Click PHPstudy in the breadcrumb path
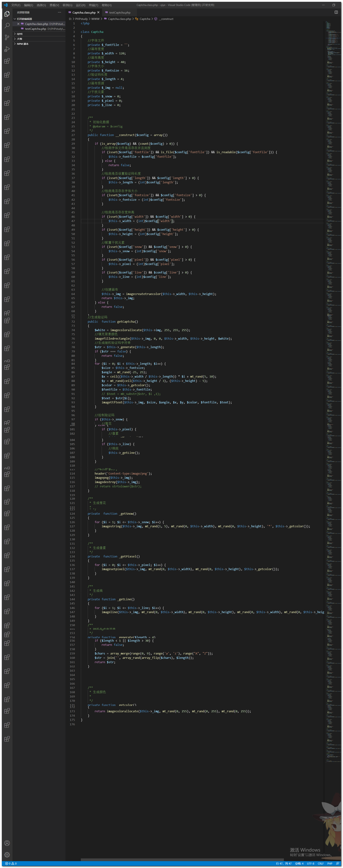Image resolution: width=343 pixels, height=868 pixels. click(x=81, y=19)
